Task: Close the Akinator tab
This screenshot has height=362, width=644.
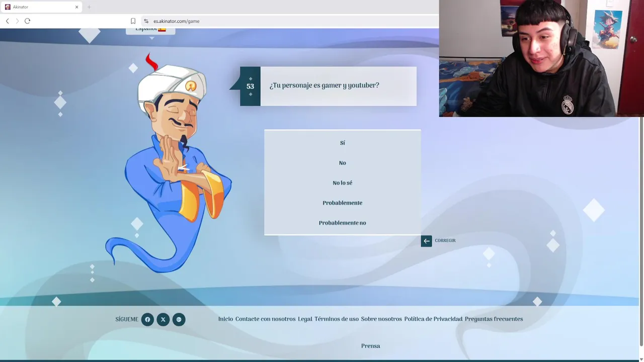Action: click(76, 7)
